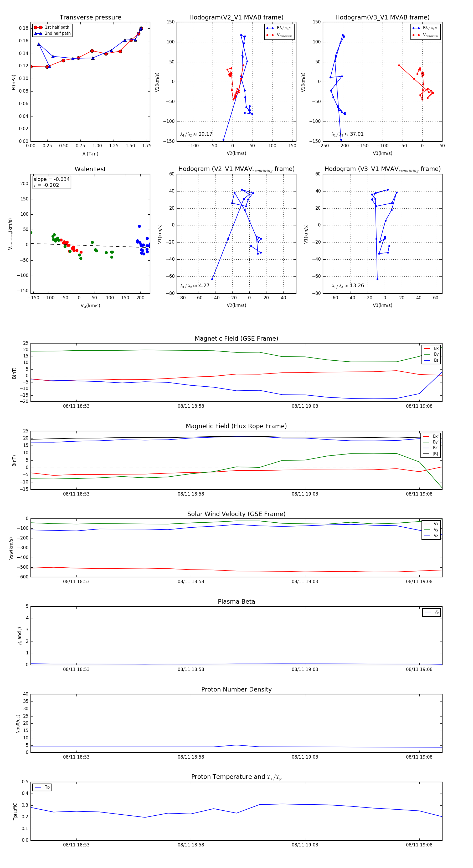Click '08/11 19:08' tick under Proton Temperature plot
This screenshot has height=868, width=473.
(419, 845)
